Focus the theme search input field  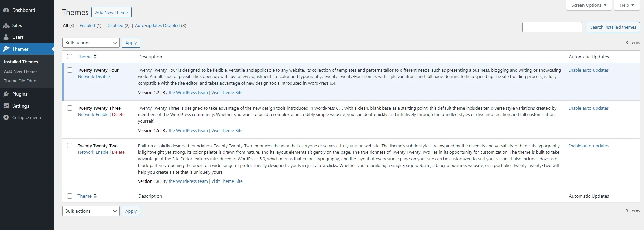click(x=552, y=27)
